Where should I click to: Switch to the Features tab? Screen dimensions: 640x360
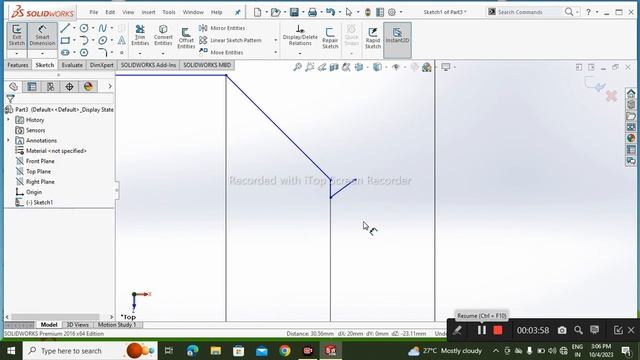point(18,65)
